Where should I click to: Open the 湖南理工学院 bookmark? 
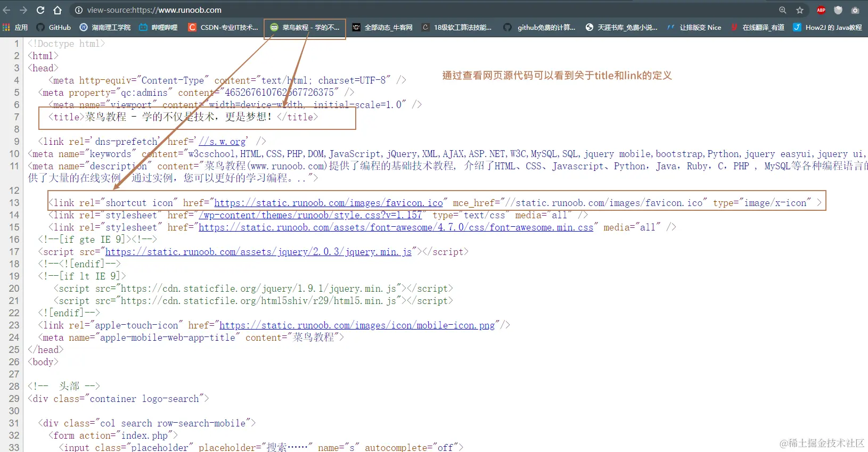click(105, 27)
